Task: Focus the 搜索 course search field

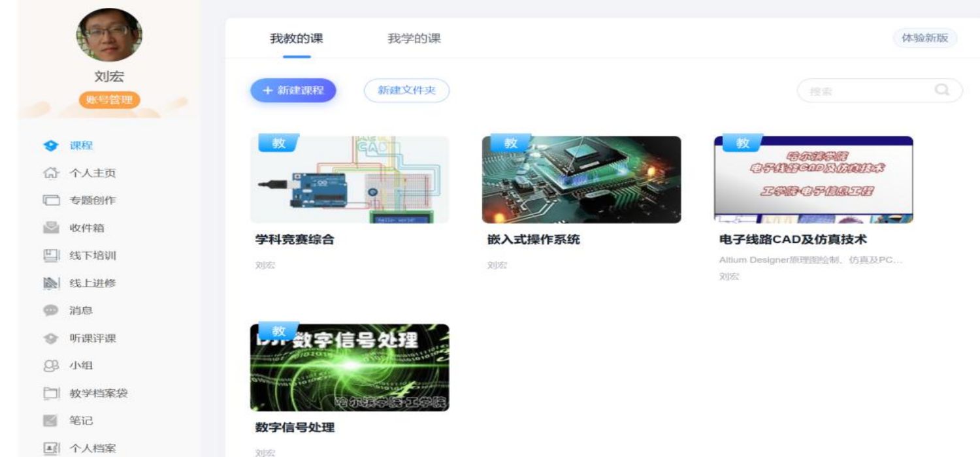Action: tap(862, 91)
